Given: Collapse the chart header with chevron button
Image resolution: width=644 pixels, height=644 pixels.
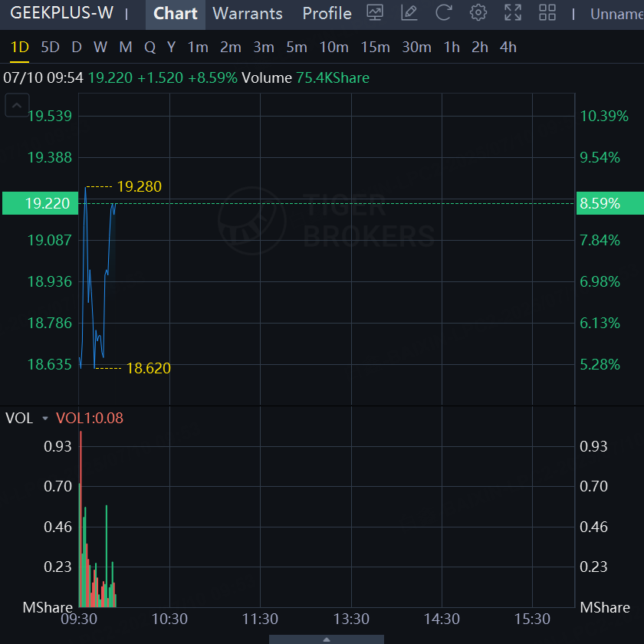Looking at the screenshot, I should 17,105.
